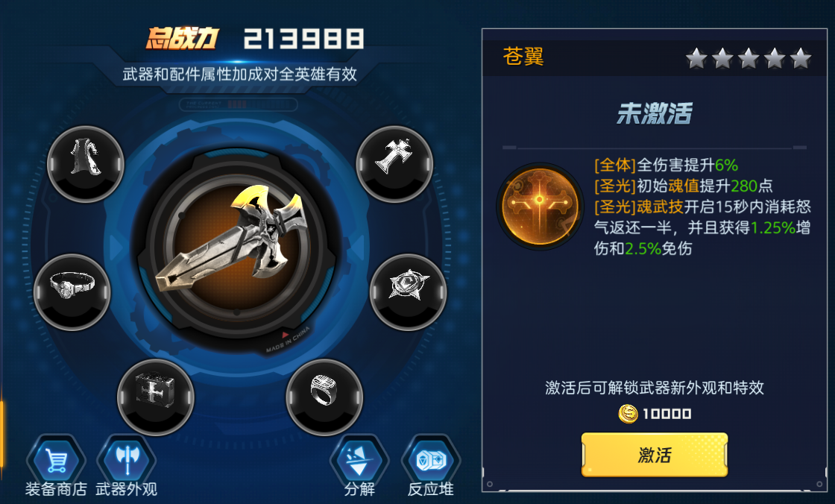Select the cloak equipment slot
This screenshot has height=504, width=835.
coord(86,163)
